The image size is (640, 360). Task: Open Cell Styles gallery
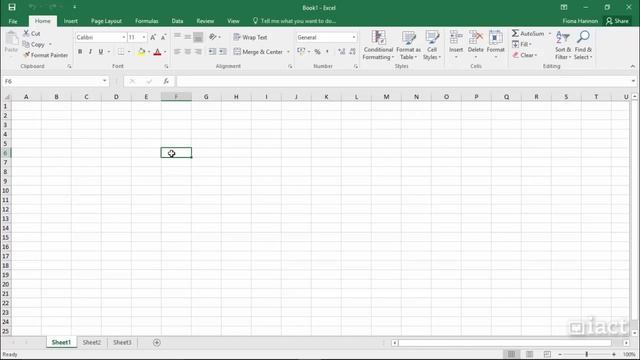pyautogui.click(x=432, y=45)
